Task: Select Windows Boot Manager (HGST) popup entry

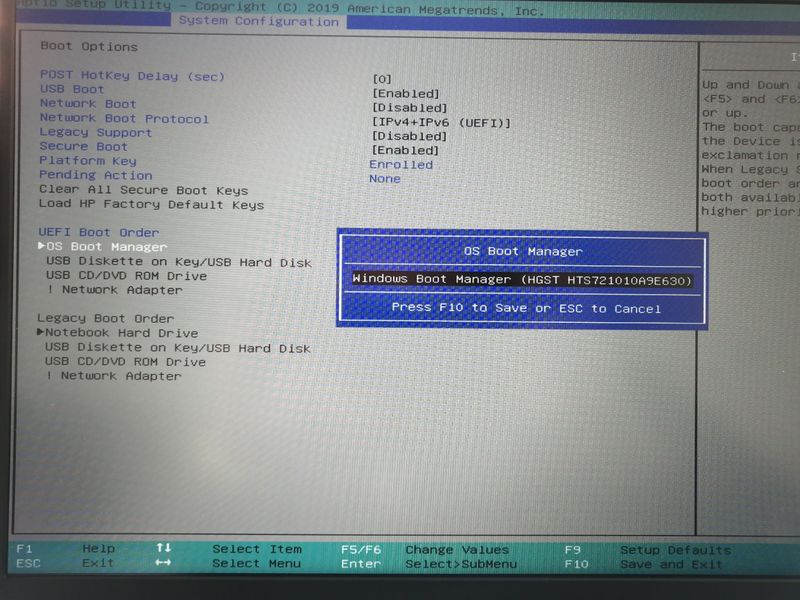Action: point(522,280)
